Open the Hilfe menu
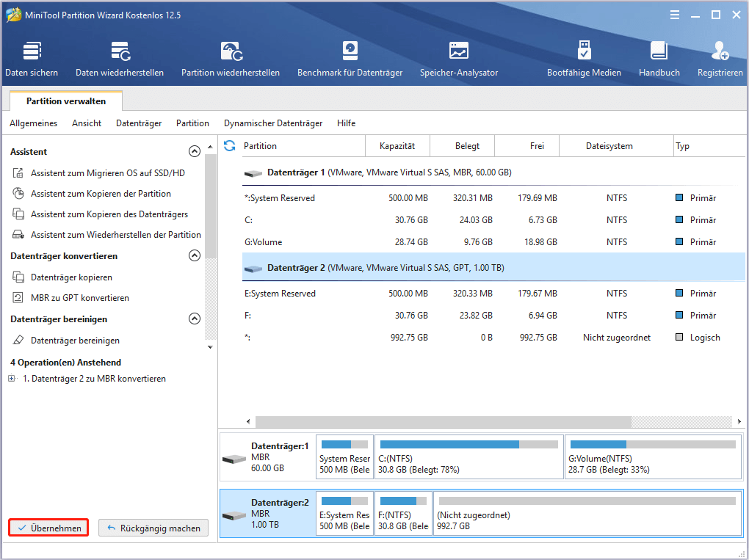 pos(346,123)
